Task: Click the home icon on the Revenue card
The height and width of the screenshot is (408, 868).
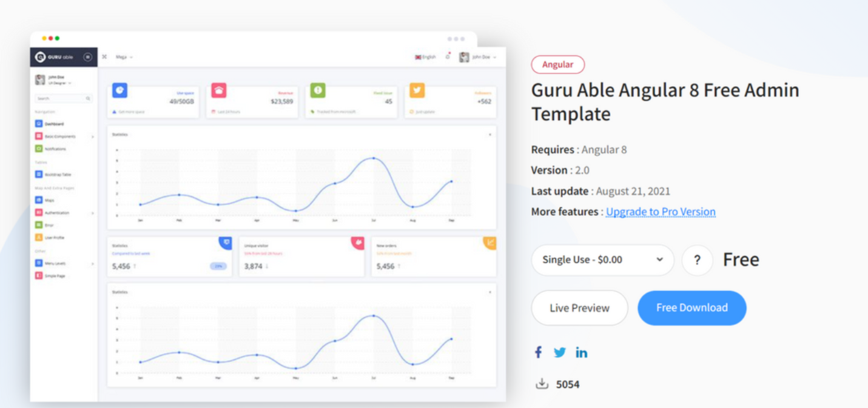Action: 218,89
